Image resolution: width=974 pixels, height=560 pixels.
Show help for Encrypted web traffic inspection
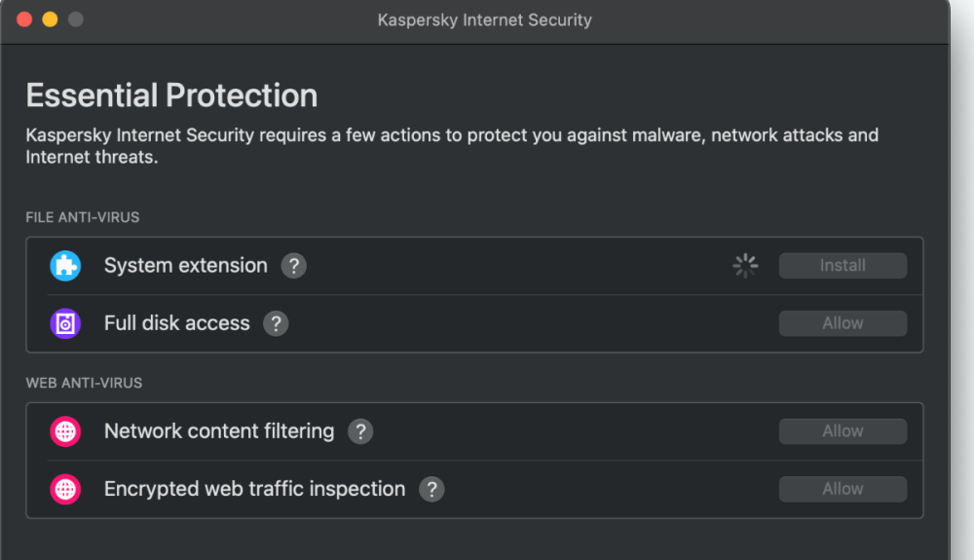coord(431,489)
